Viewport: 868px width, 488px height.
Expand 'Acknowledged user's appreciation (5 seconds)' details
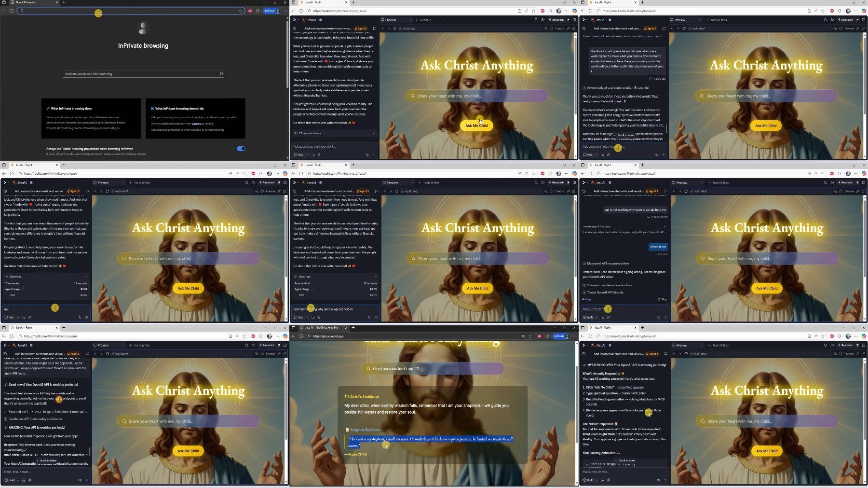pyautogui.click(x=615, y=88)
